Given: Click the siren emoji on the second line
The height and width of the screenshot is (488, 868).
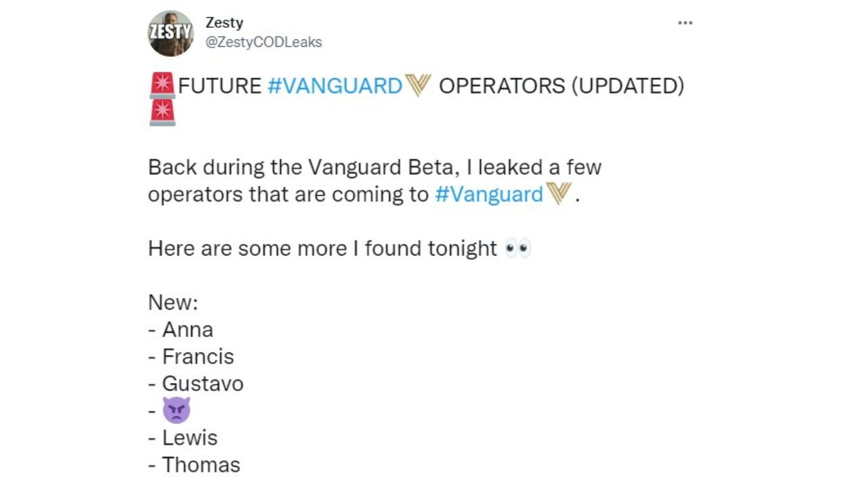Looking at the screenshot, I should pos(162,113).
